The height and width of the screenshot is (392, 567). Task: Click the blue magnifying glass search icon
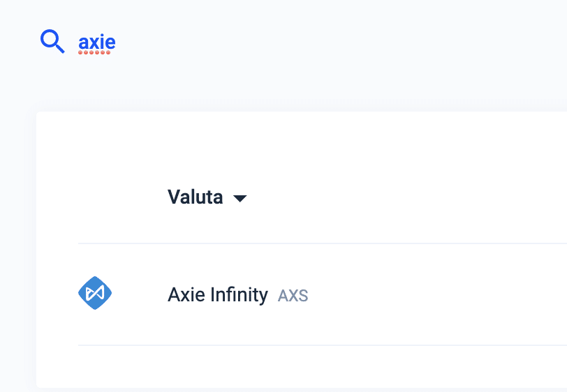click(52, 42)
